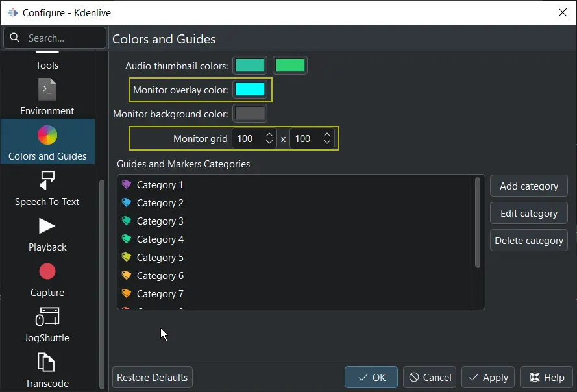Click Delete category button
The height and width of the screenshot is (392, 577).
[529, 240]
